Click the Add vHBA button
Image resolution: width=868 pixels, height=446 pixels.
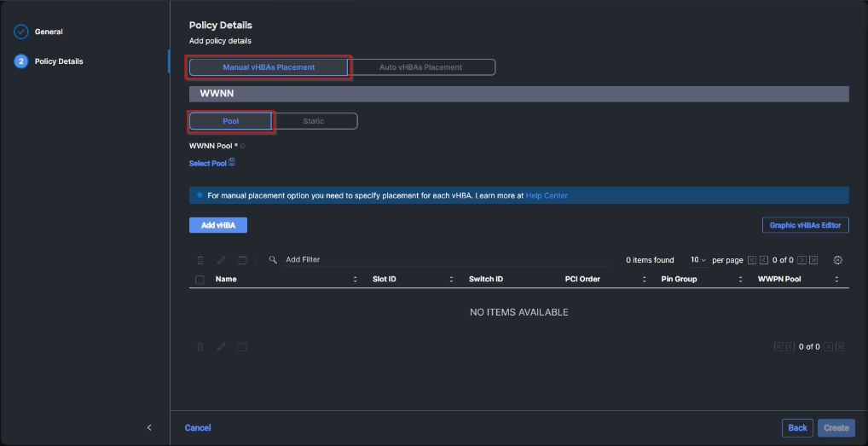[218, 225]
